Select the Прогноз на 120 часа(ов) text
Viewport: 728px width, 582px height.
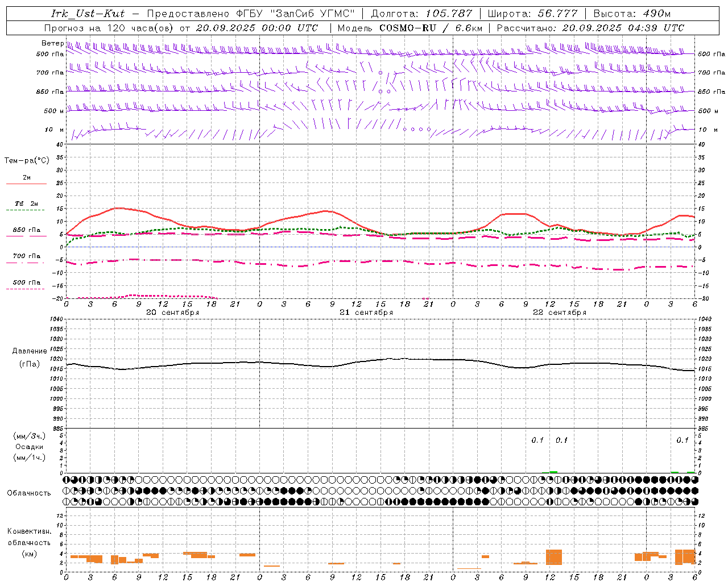point(109,27)
